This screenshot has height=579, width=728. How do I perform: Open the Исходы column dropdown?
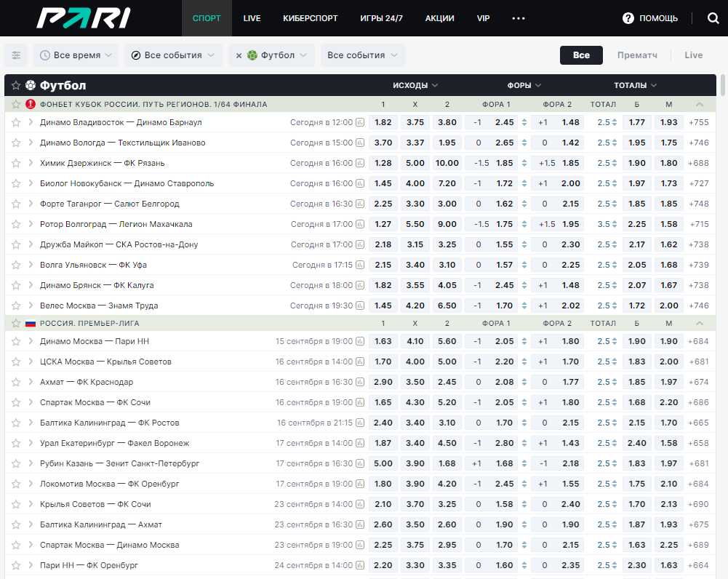pos(415,85)
